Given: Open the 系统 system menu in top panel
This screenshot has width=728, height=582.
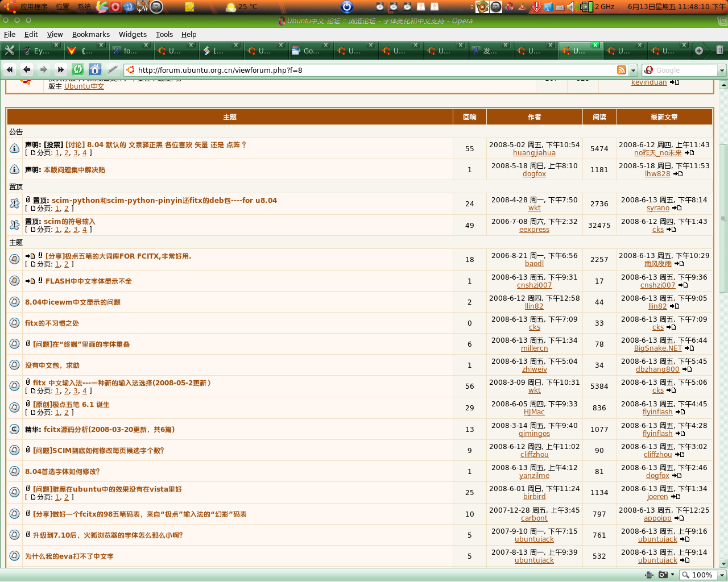Looking at the screenshot, I should coord(84,7).
